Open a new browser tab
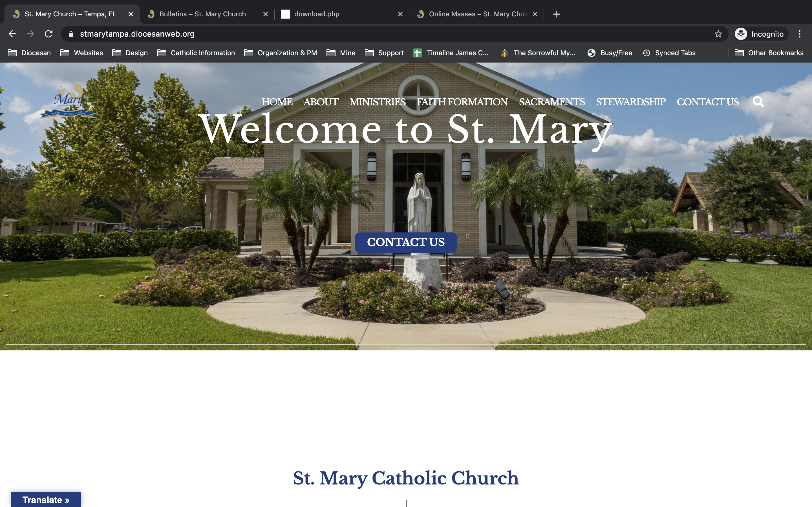Screen dimensions: 812x507 coord(556,14)
